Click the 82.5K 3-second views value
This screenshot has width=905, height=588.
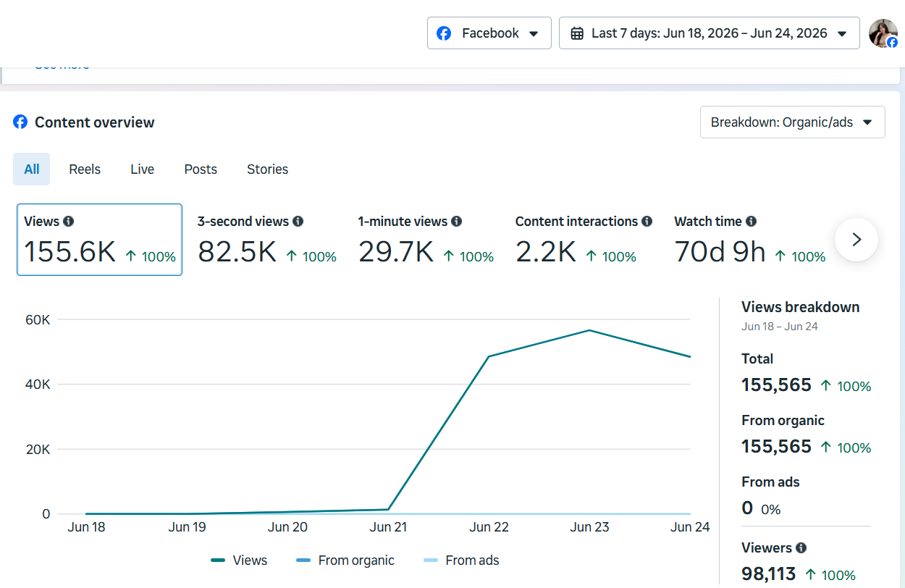point(237,252)
